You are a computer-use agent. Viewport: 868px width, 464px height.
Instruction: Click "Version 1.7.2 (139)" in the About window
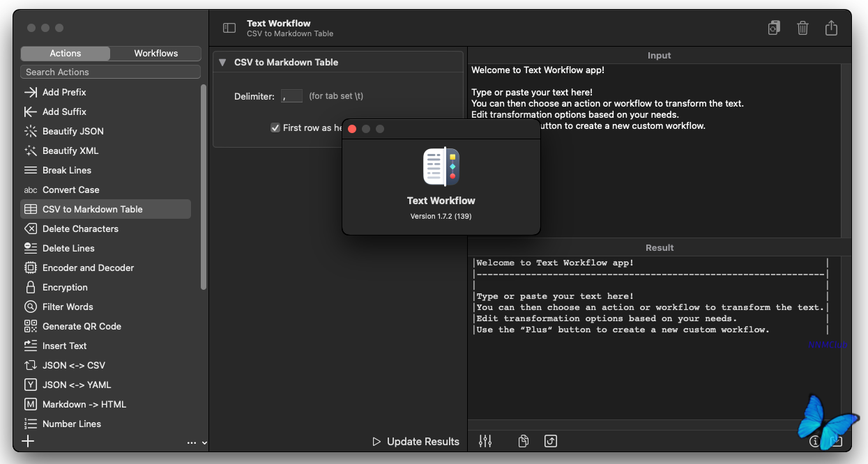coord(441,216)
